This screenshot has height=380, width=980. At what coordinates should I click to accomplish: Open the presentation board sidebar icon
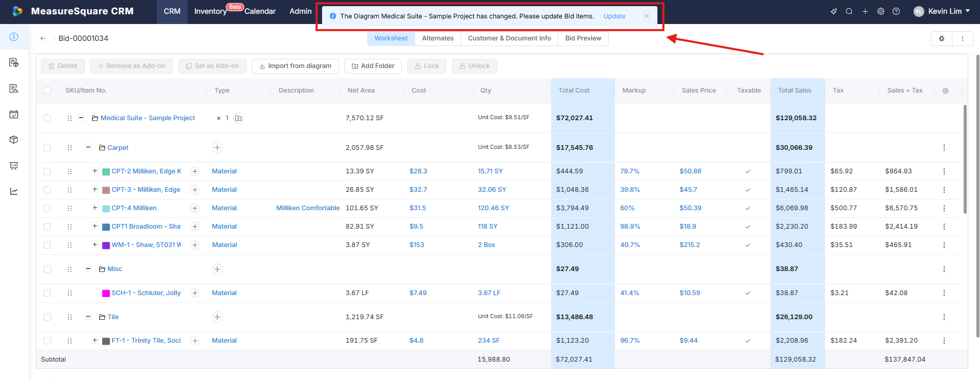pyautogui.click(x=14, y=166)
